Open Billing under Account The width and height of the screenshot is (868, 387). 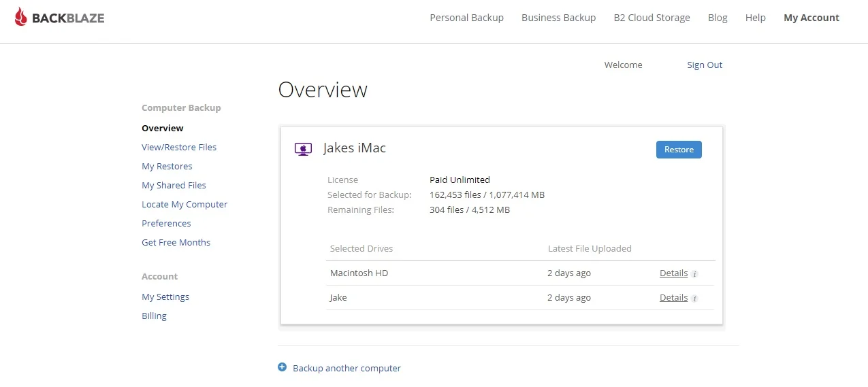(x=154, y=316)
